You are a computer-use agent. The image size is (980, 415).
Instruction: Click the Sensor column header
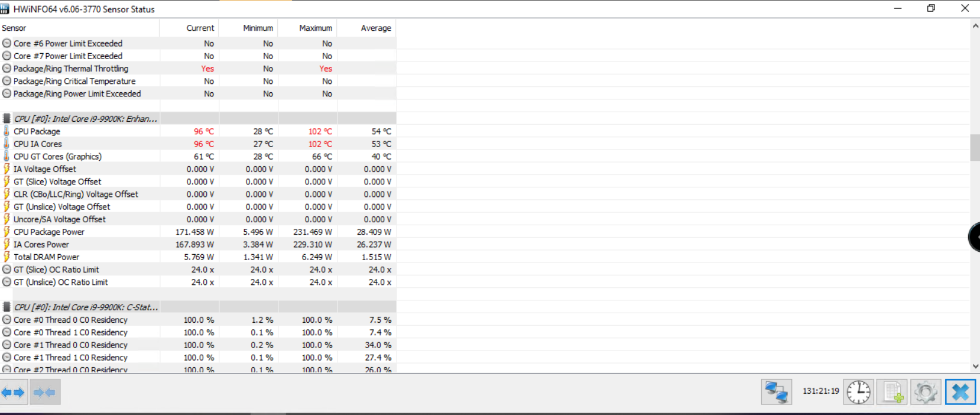point(79,28)
